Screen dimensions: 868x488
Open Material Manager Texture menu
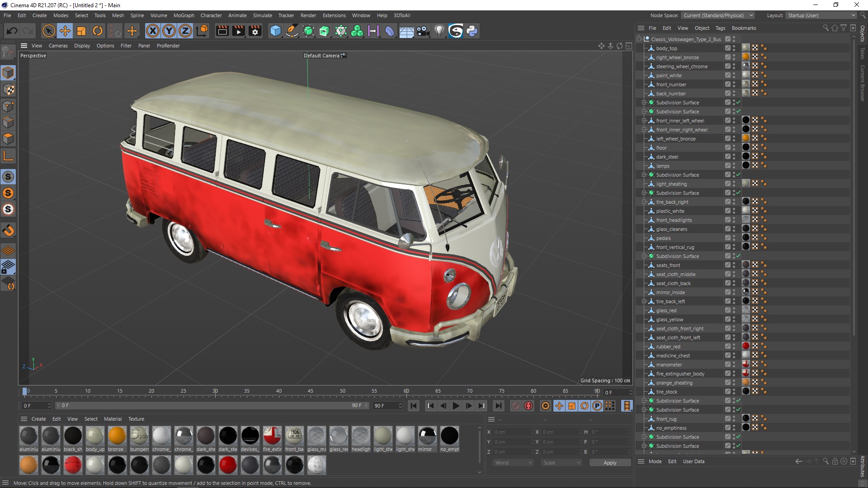[136, 419]
